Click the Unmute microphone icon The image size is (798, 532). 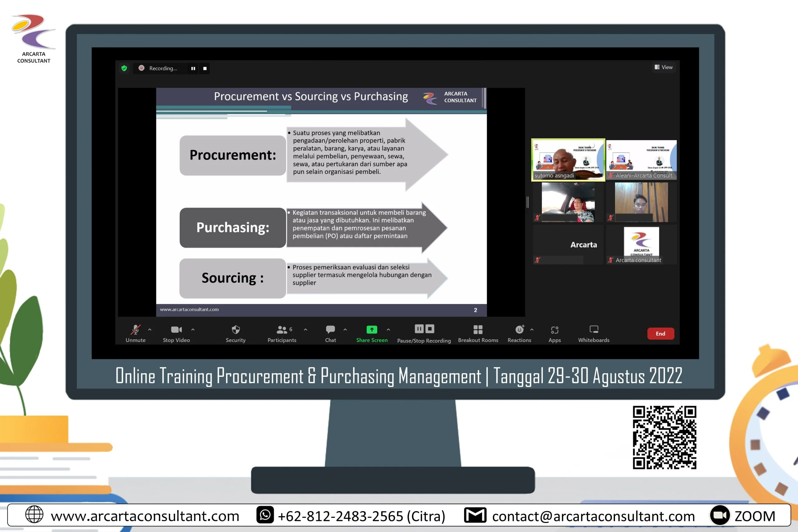135,329
